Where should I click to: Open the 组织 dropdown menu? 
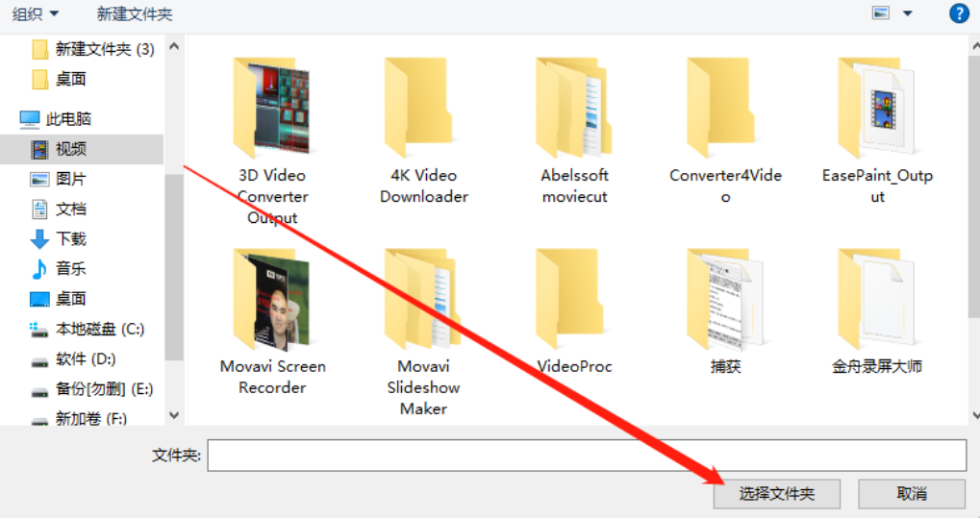[x=36, y=13]
